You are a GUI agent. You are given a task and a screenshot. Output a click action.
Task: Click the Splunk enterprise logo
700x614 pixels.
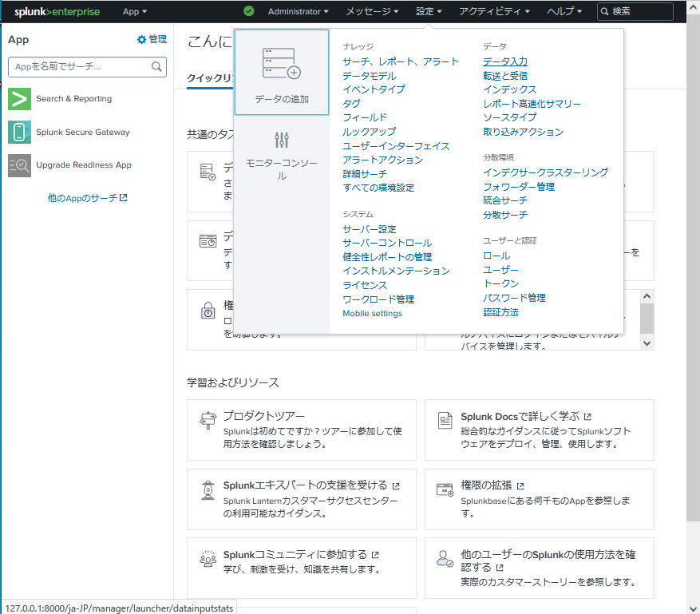(x=57, y=12)
